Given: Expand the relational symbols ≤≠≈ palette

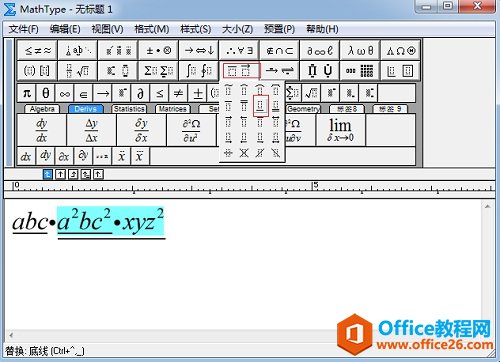Looking at the screenshot, I should (x=37, y=50).
